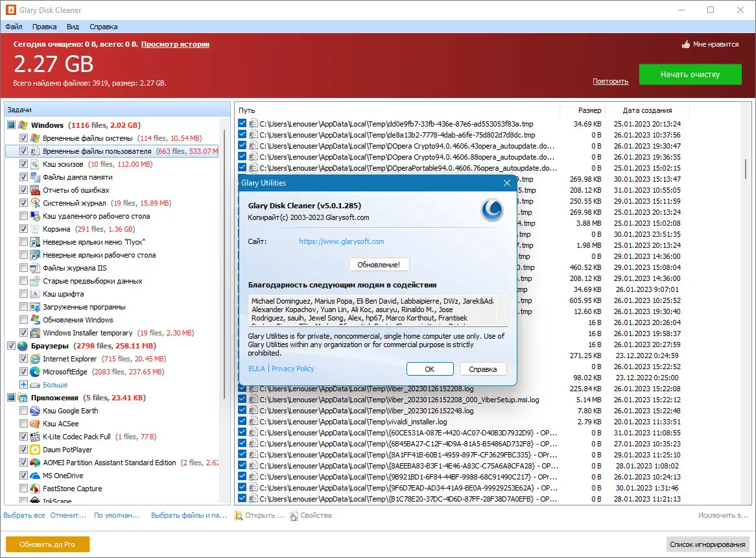The image size is (756, 558).
Task: Toggle the Браузеры category checkbox
Action: 11,346
